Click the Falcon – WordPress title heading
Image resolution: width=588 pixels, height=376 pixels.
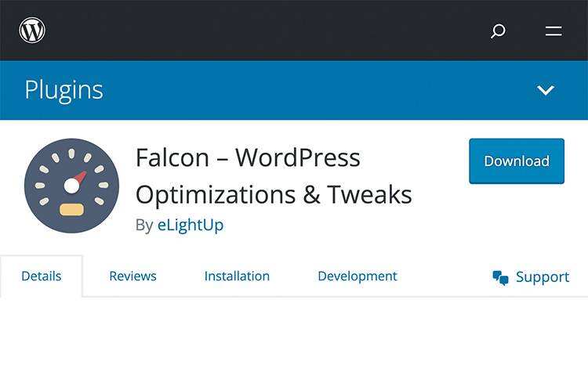pyautogui.click(x=248, y=157)
